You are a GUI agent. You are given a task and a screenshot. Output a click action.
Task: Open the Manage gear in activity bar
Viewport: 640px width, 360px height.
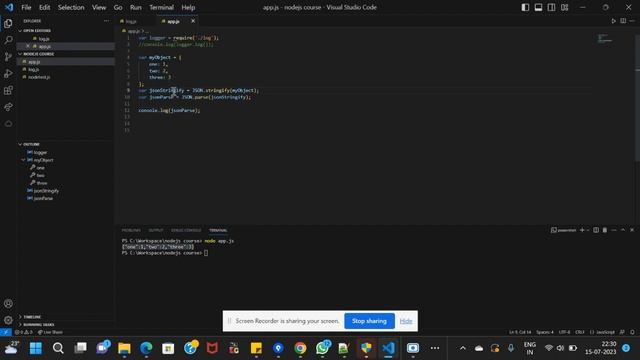[8, 320]
